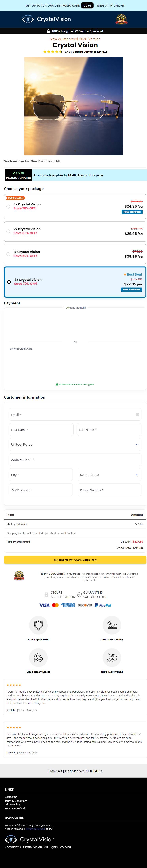Image resolution: width=147 pixels, height=868 pixels.
Task: Open the Contact Us footer link
Action: pos(11,797)
